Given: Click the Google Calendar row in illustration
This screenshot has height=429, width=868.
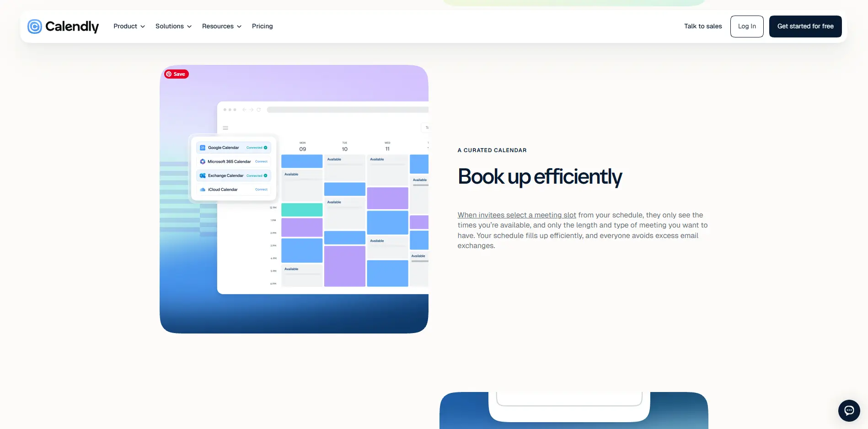Looking at the screenshot, I should coord(234,148).
